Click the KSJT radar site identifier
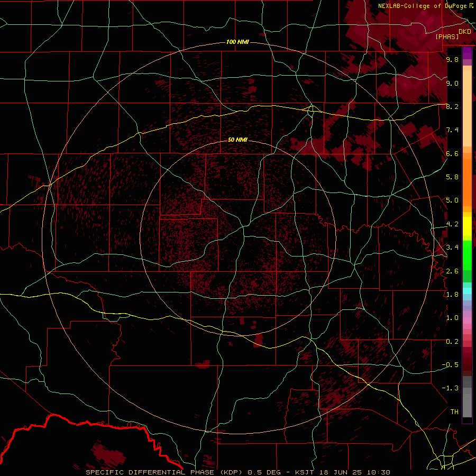476x476 pixels. click(x=305, y=472)
